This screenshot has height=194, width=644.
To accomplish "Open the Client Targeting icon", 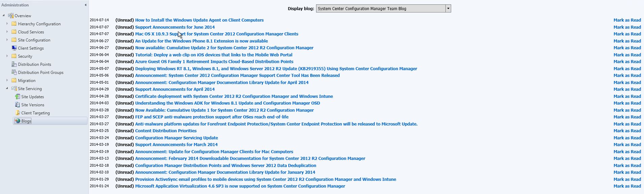I will click(x=18, y=113).
